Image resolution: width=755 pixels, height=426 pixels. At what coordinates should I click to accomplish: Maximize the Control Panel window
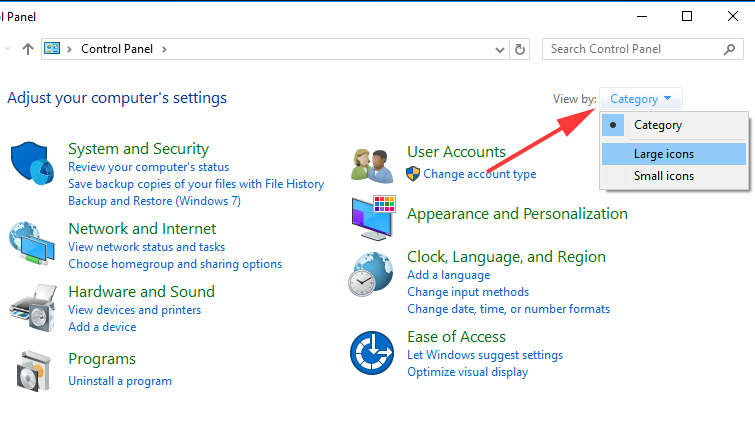687,16
